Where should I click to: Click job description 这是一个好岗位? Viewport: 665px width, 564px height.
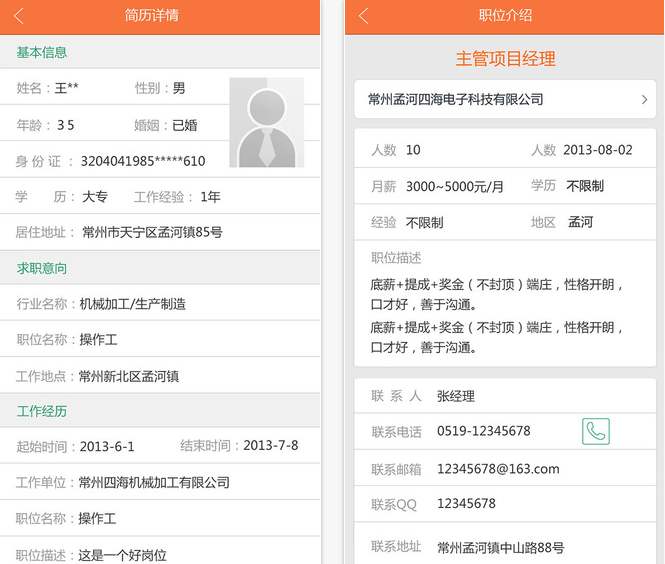tap(123, 555)
